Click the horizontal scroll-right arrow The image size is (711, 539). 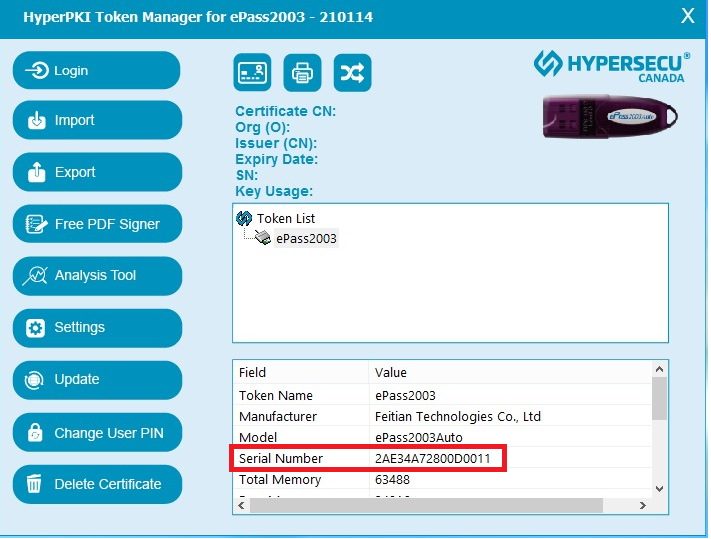click(x=643, y=505)
